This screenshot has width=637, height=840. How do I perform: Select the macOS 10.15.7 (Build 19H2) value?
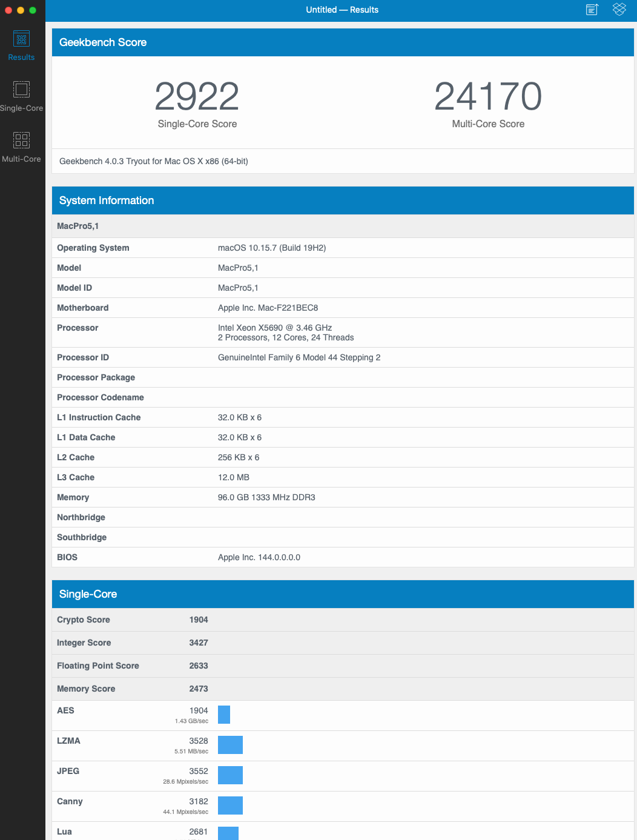coord(272,248)
